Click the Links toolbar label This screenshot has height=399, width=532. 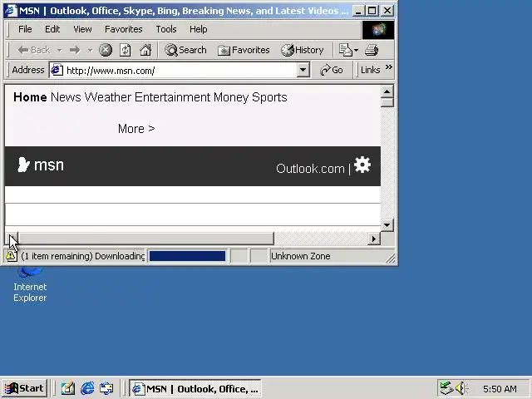pos(370,70)
